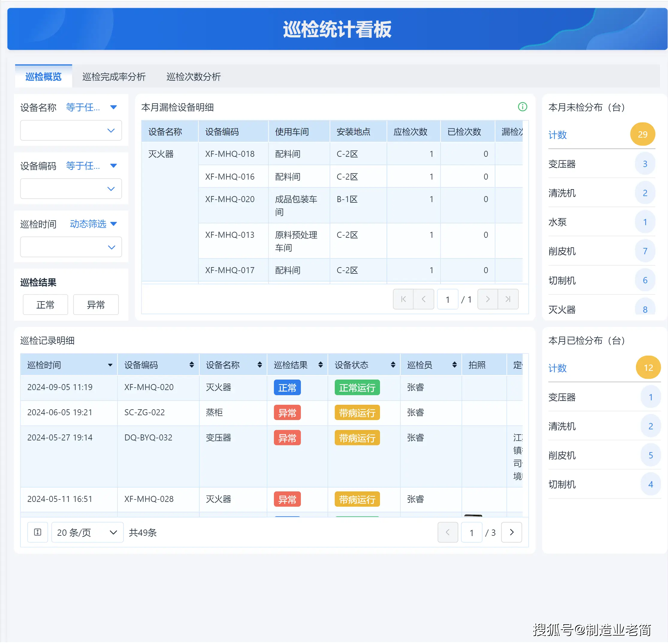Sort the 巡检结果 column

click(320, 365)
